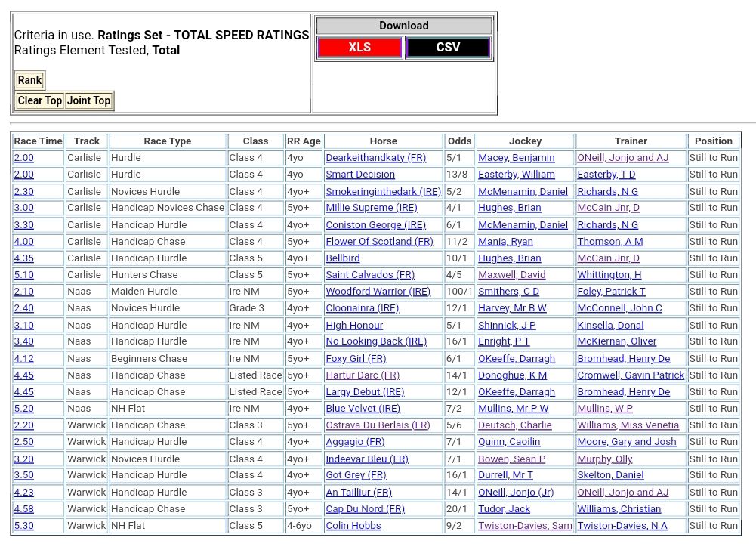Image resolution: width=756 pixels, height=550 pixels.
Task: Open horse Woodford Warrior (IRE) page
Action: click(378, 292)
